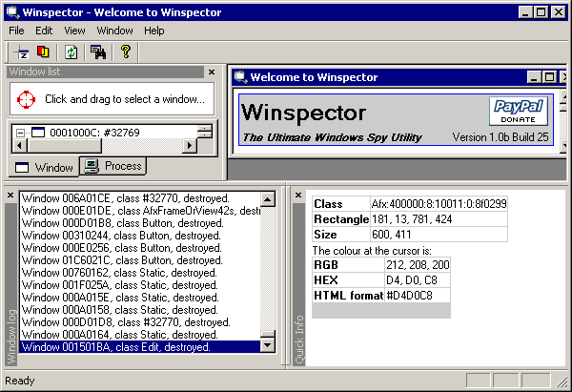Switch to the Window tab
This screenshot has width=572, height=392.
[x=44, y=168]
